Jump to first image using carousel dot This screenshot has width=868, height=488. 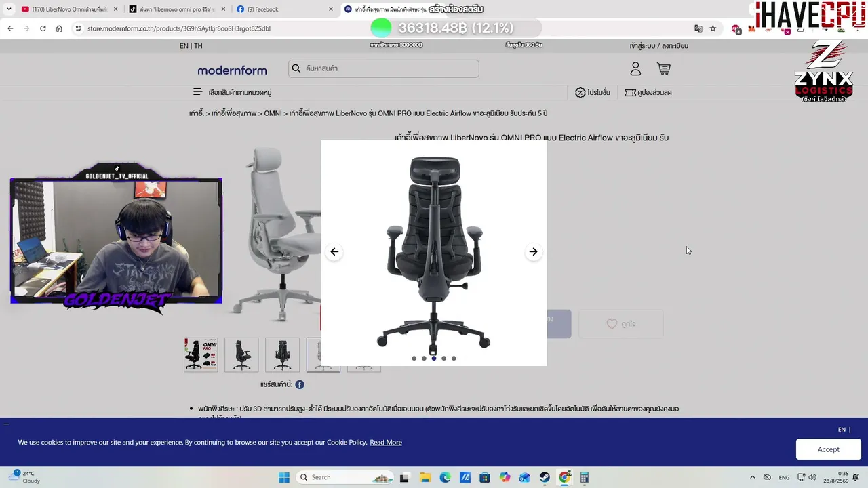coord(414,358)
